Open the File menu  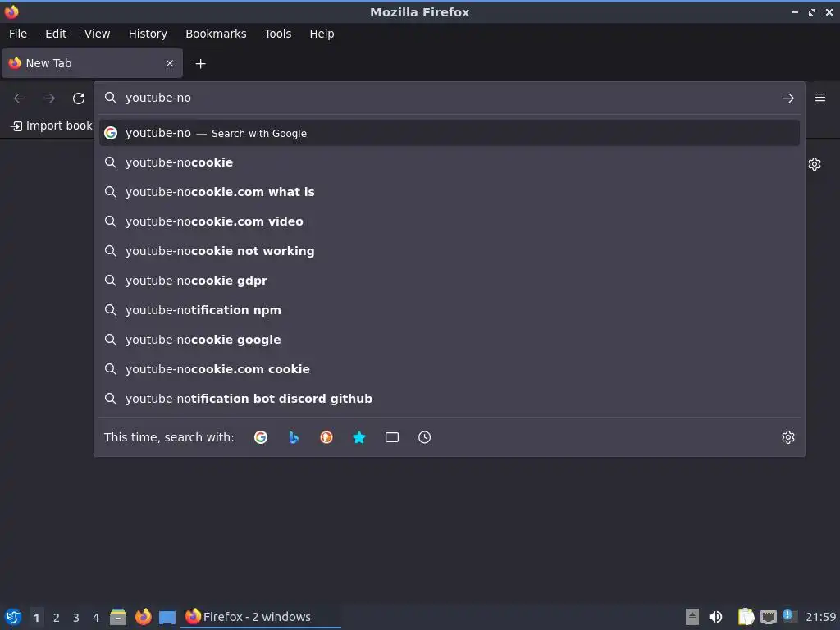coord(18,34)
